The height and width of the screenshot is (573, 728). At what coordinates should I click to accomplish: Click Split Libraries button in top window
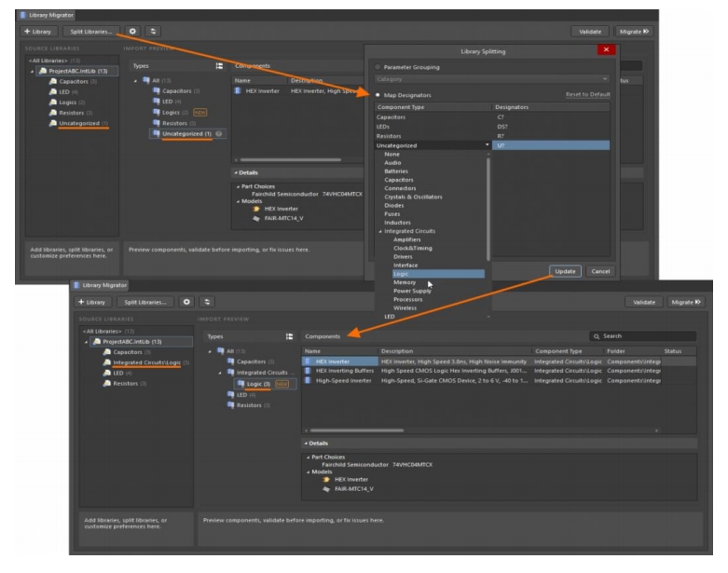tap(91, 32)
